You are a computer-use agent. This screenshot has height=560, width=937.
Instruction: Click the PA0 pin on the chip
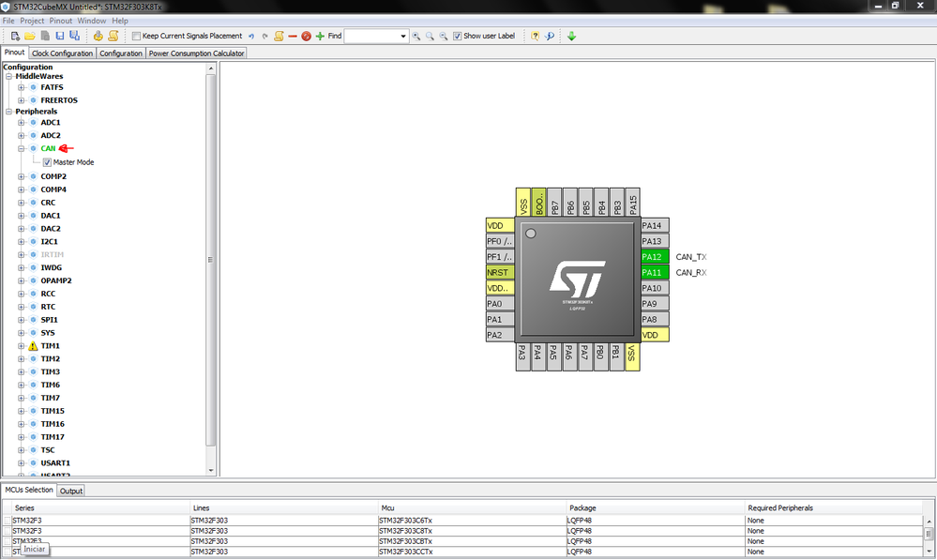point(500,304)
